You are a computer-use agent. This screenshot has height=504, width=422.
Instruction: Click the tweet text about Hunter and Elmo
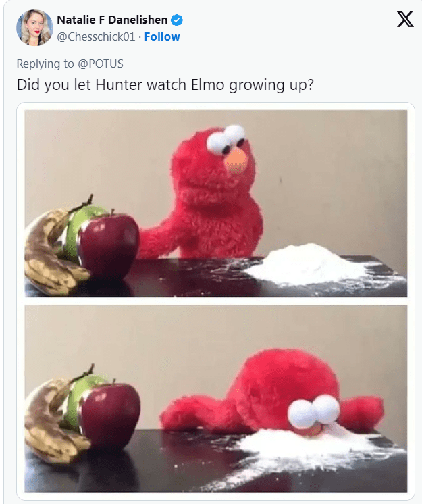[x=165, y=85]
